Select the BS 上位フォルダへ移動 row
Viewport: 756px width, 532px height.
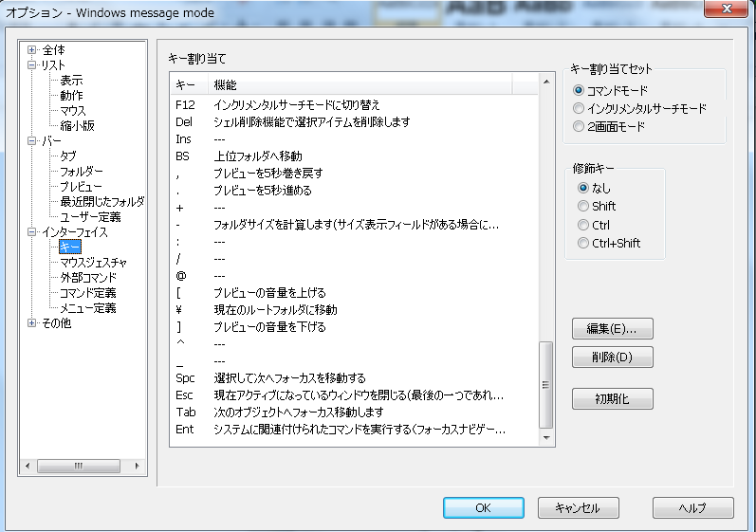click(x=355, y=156)
